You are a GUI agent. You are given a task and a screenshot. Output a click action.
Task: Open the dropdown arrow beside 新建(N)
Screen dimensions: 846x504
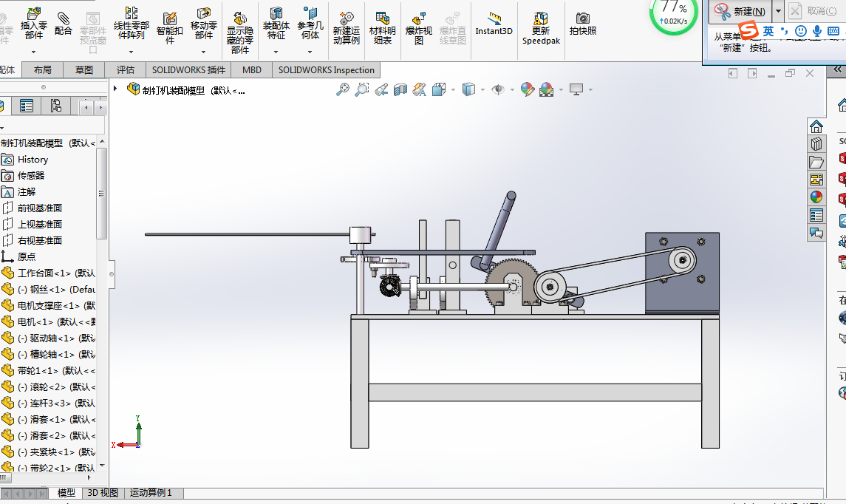[x=778, y=11]
